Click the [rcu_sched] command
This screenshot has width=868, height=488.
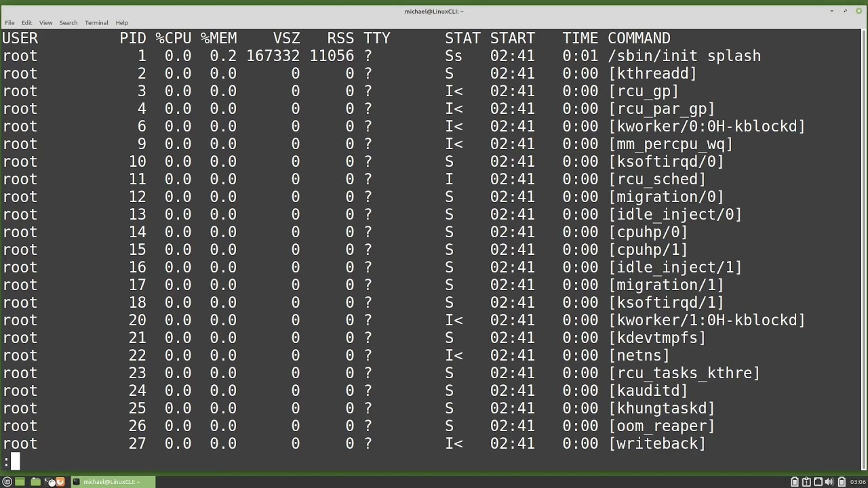pyautogui.click(x=657, y=179)
